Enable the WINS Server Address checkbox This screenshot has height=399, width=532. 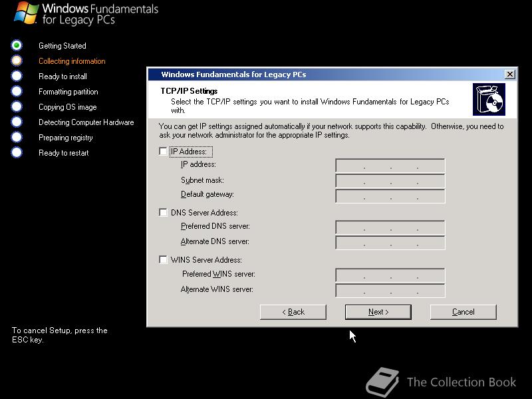(x=163, y=259)
